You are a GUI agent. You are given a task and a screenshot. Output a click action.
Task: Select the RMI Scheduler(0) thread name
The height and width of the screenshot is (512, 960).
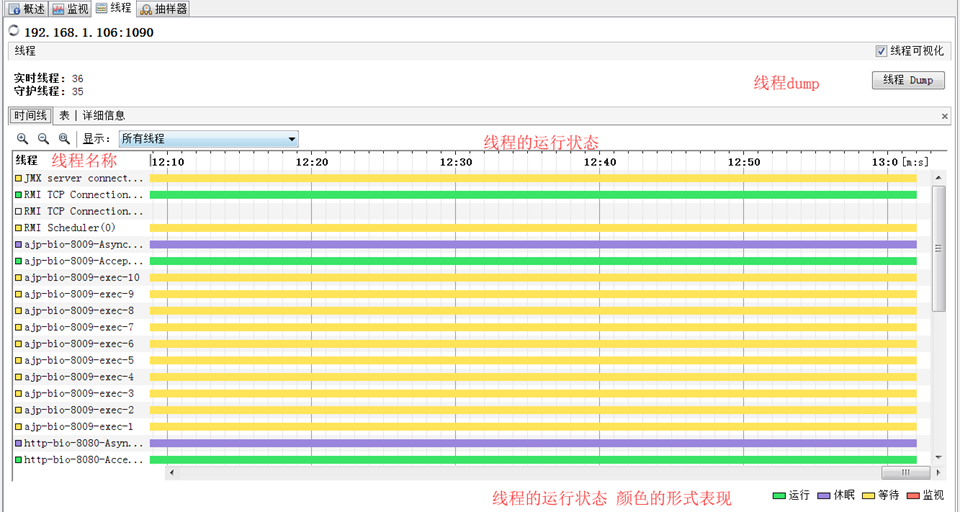pyautogui.click(x=70, y=228)
